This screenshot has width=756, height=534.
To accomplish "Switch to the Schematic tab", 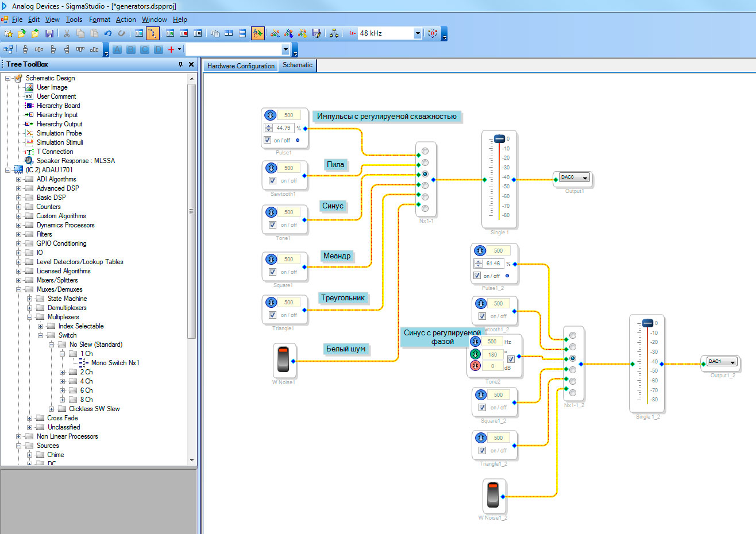I will pyautogui.click(x=298, y=65).
